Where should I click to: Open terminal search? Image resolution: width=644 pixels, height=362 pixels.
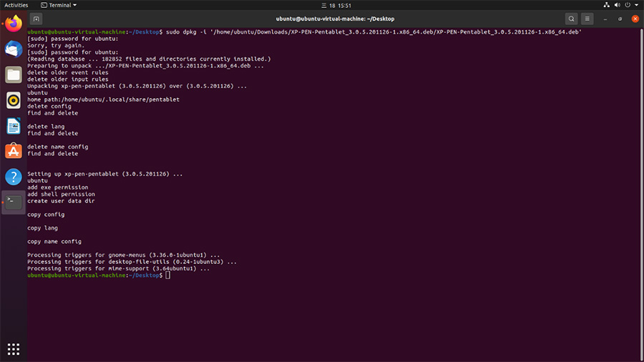coord(571,19)
